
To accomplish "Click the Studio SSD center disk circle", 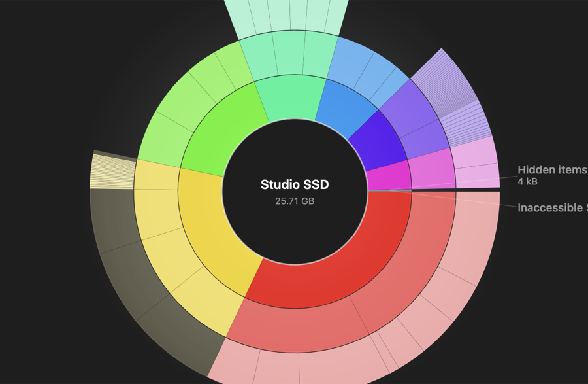I will pos(295,192).
